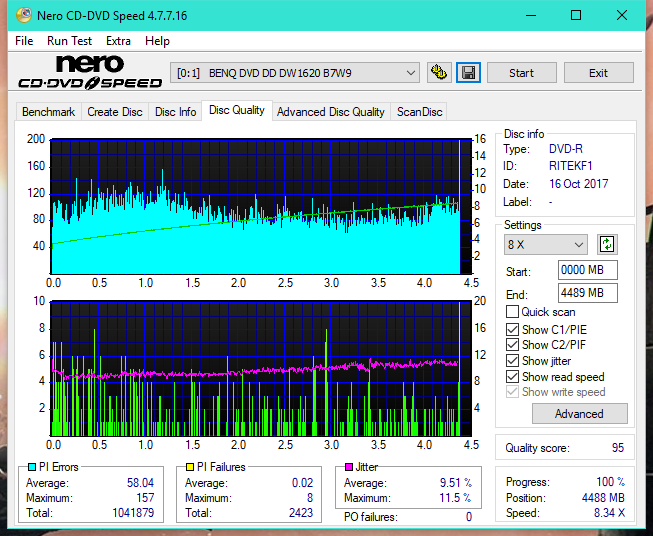Screen dimensions: 653x536
Task: Click the PO failures value 0
Action: click(469, 517)
